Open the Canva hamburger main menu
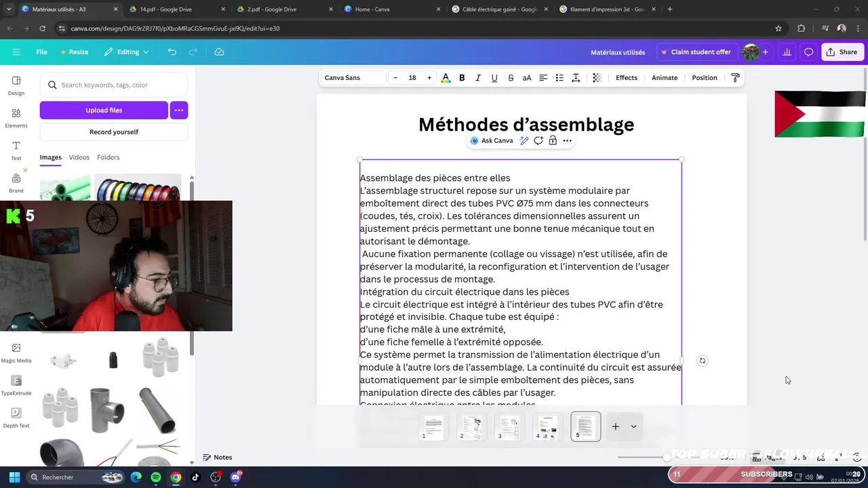Viewport: 868px width, 488px height. click(x=16, y=52)
